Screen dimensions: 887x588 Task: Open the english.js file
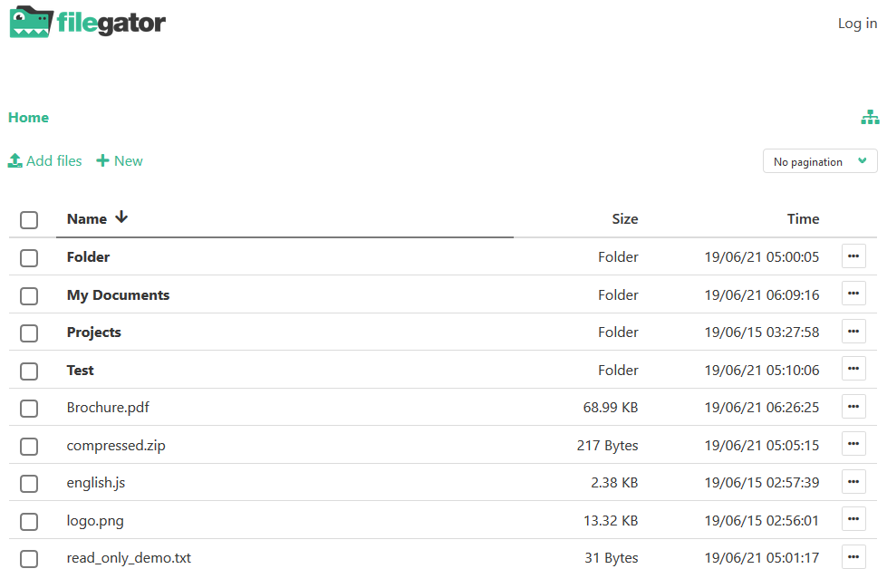coord(96,483)
